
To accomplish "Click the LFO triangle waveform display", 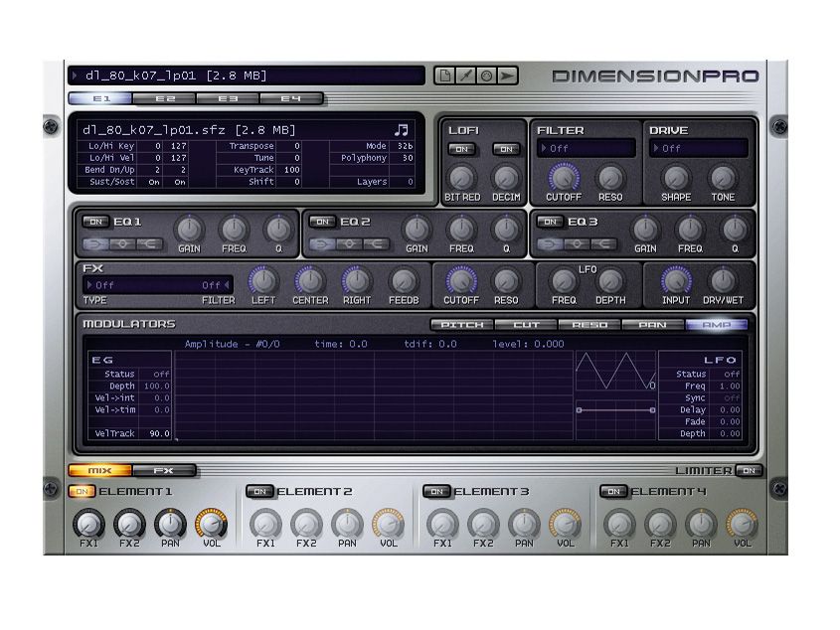I will pyautogui.click(x=615, y=371).
